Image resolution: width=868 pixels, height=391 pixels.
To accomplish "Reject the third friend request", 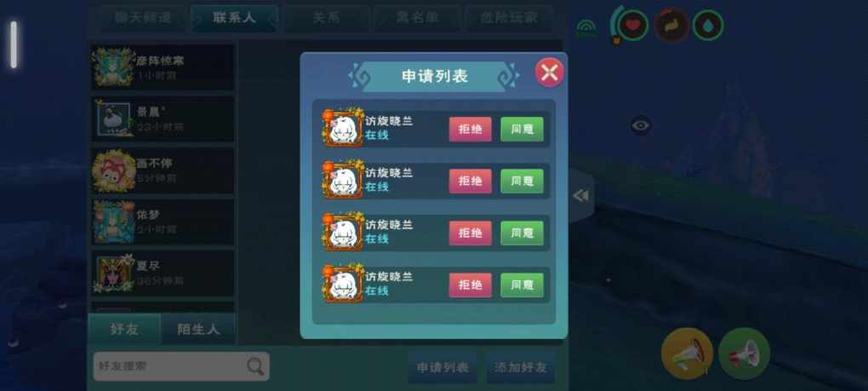I will [x=470, y=233].
